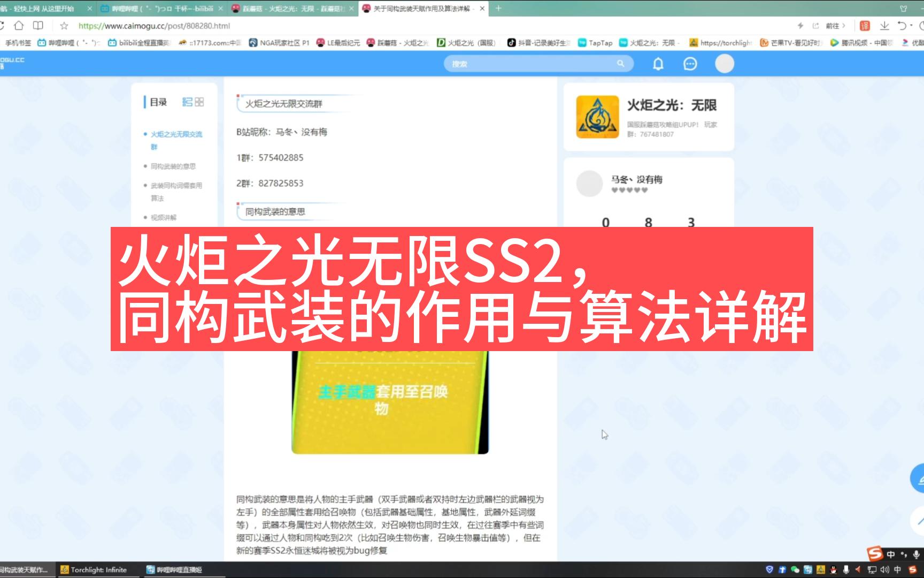Image resolution: width=924 pixels, height=578 pixels.
Task: Open the yellow Torchlight tray icon
Action: tap(821, 569)
